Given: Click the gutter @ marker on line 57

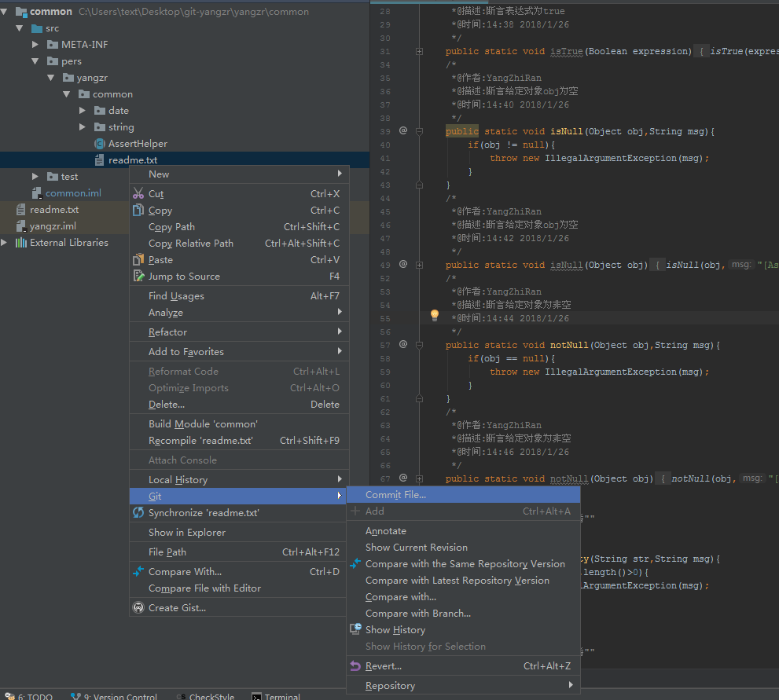Looking at the screenshot, I should pos(403,344).
